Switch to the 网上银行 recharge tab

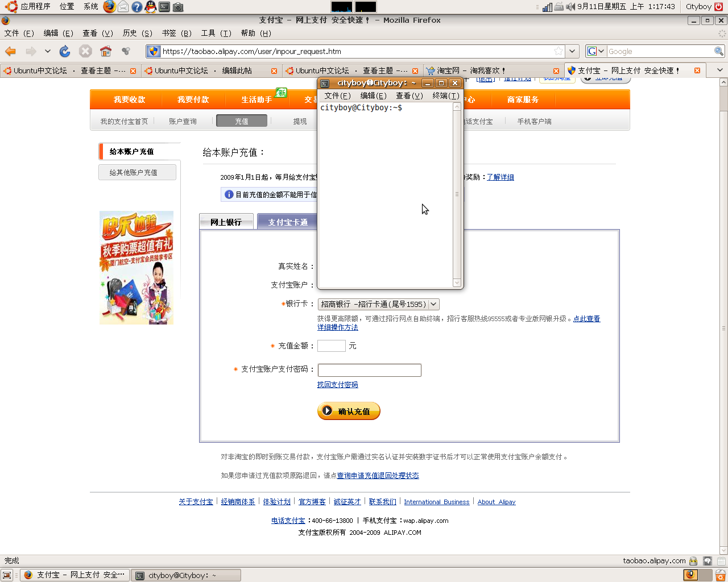click(x=226, y=222)
